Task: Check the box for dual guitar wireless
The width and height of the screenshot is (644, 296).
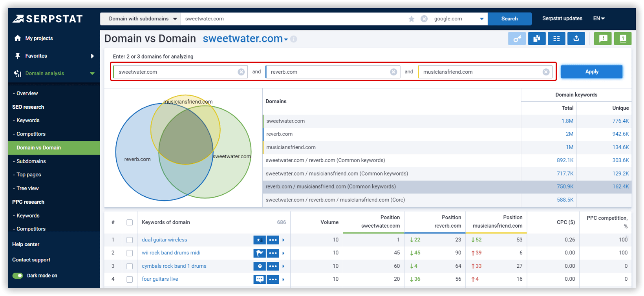Action: [130, 240]
